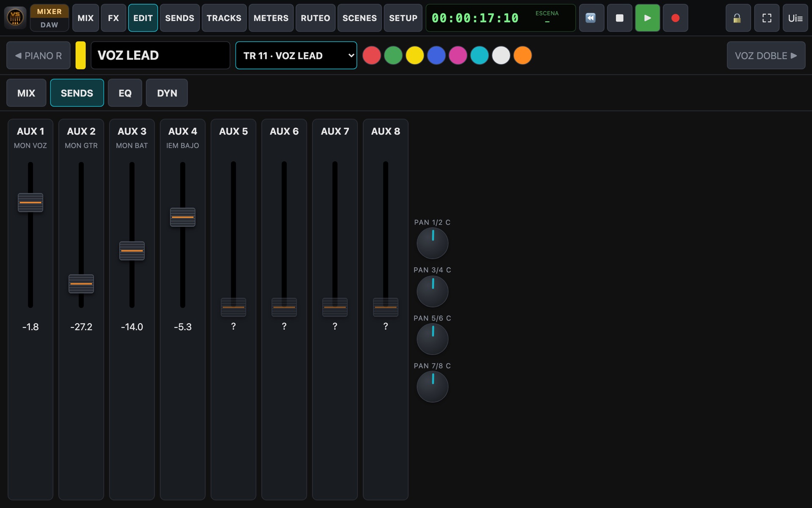Choose the red channel color

tap(372, 55)
